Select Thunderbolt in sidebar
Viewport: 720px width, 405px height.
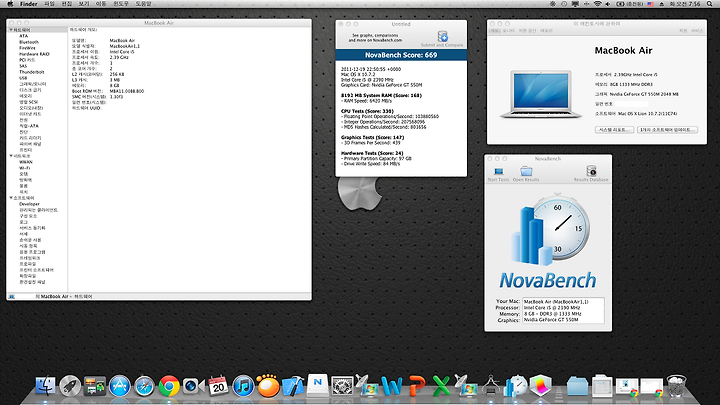coord(32,72)
